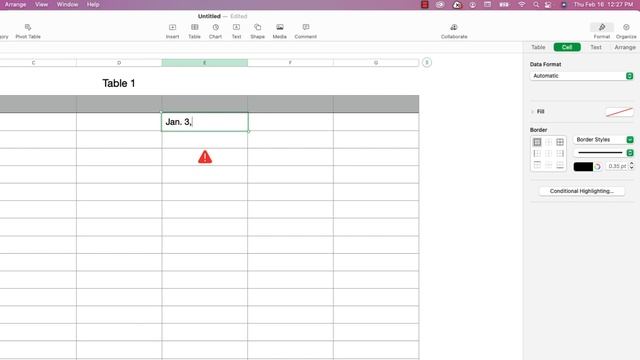
Task: Select the top border option
Action: (537, 165)
